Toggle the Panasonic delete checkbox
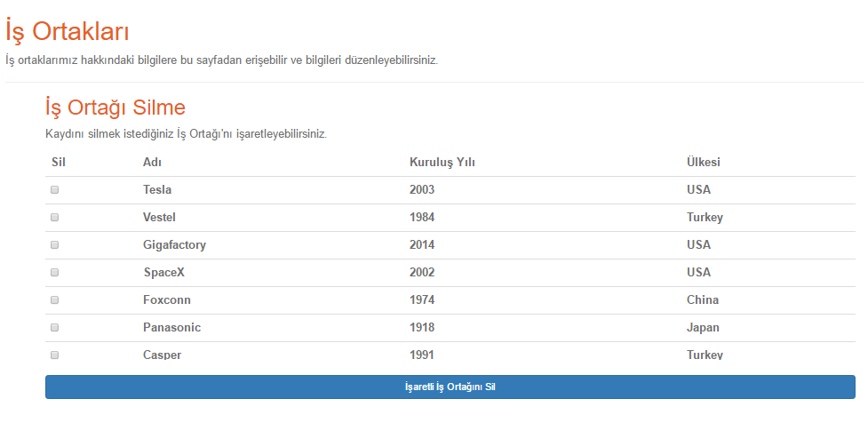The width and height of the screenshot is (868, 423). tap(55, 327)
